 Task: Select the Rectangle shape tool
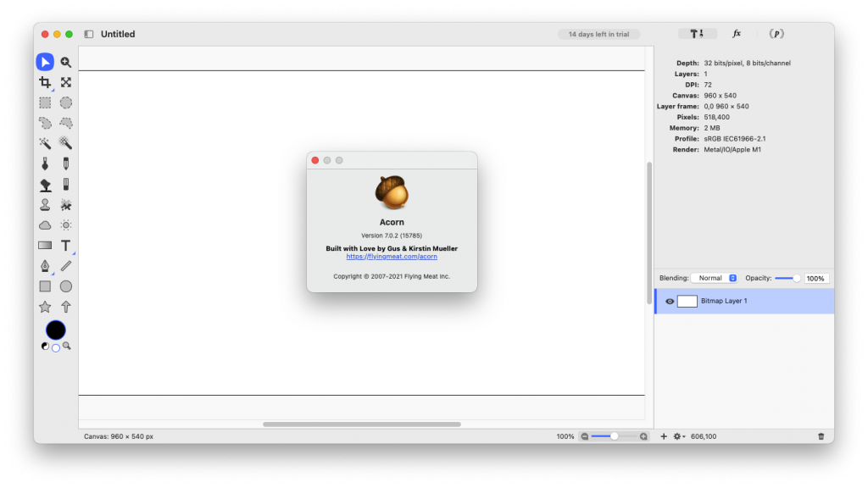(45, 286)
